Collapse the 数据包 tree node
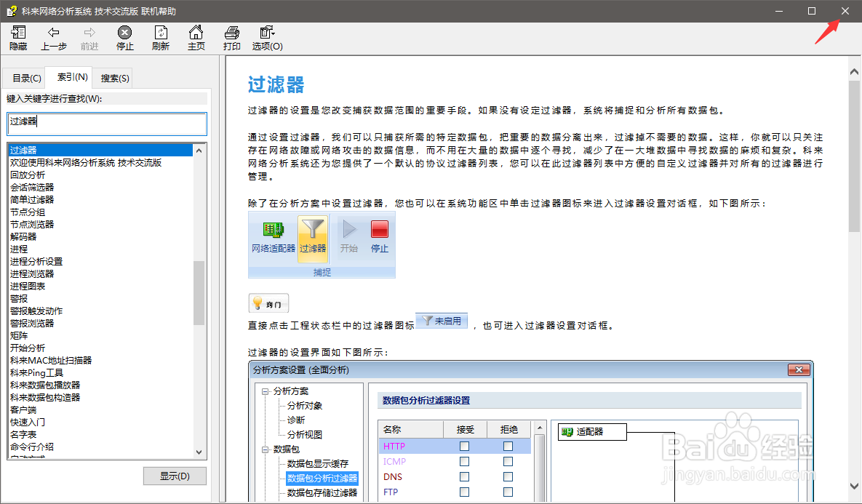 265,449
